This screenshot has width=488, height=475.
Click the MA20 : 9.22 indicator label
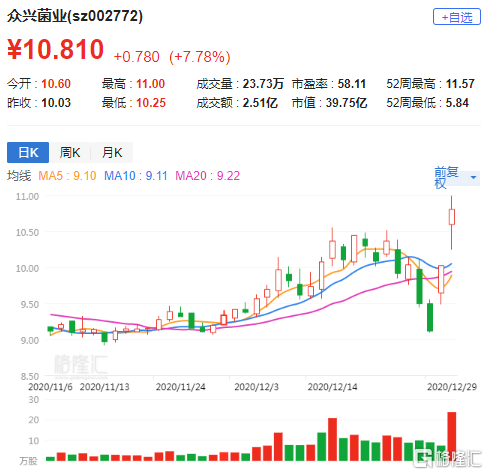tap(208, 176)
